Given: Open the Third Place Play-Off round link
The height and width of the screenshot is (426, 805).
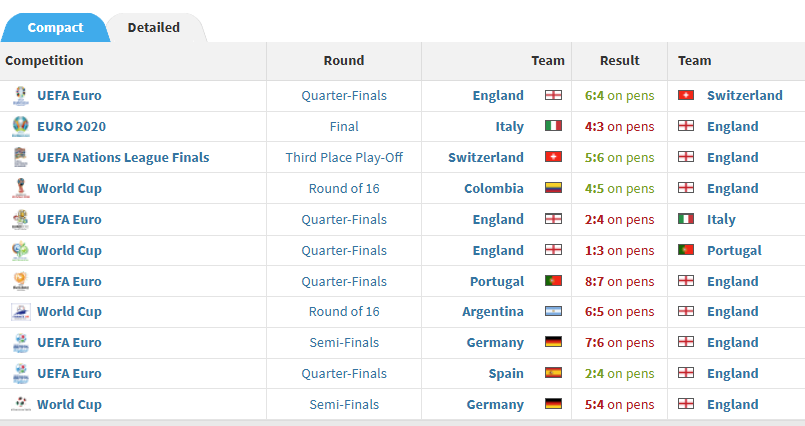Looking at the screenshot, I should [344, 158].
